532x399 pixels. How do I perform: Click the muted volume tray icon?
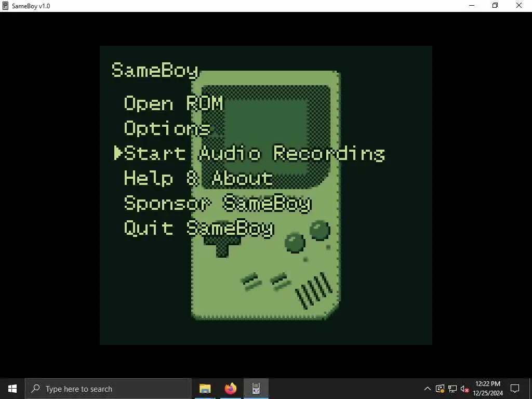(465, 389)
